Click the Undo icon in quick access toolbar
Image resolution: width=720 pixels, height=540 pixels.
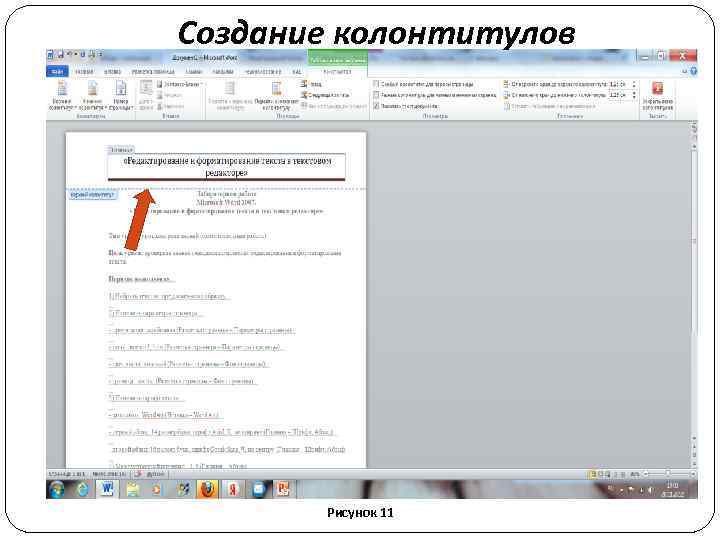pyautogui.click(x=70, y=55)
